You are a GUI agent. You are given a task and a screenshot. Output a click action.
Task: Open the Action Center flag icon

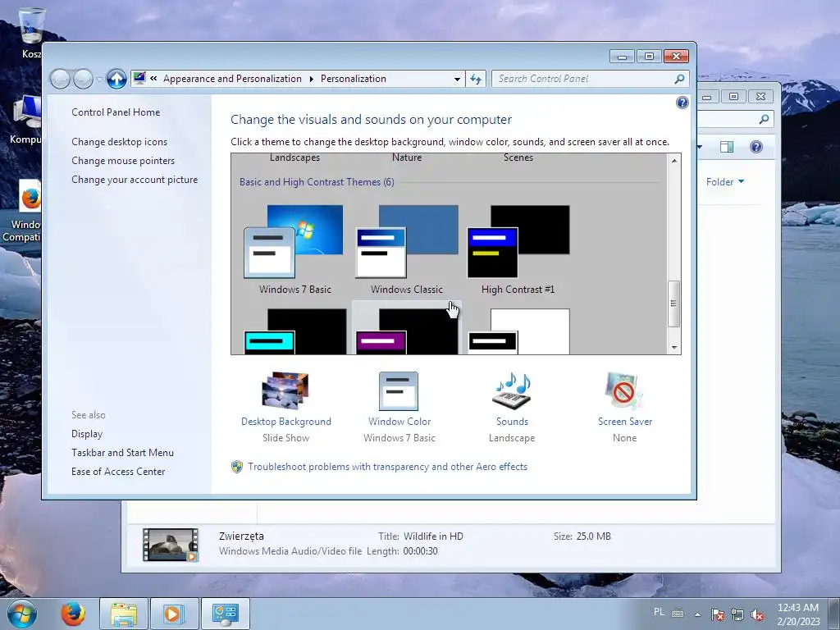(x=718, y=614)
